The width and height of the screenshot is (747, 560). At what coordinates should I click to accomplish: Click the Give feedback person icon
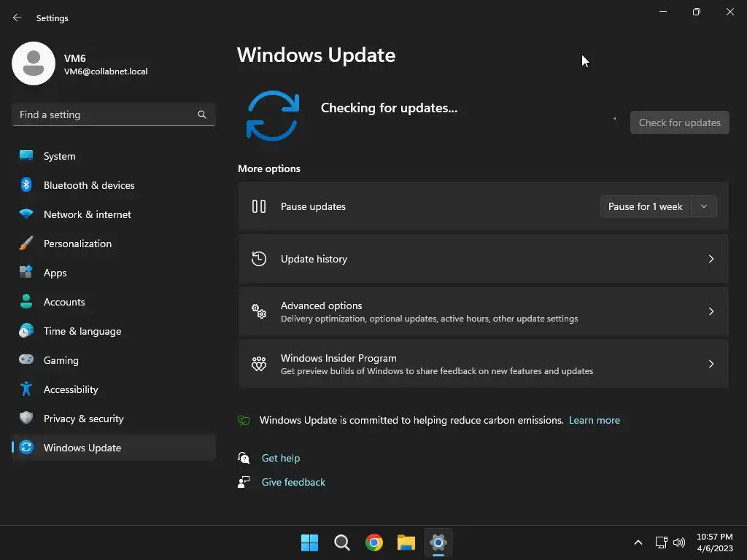click(x=244, y=482)
